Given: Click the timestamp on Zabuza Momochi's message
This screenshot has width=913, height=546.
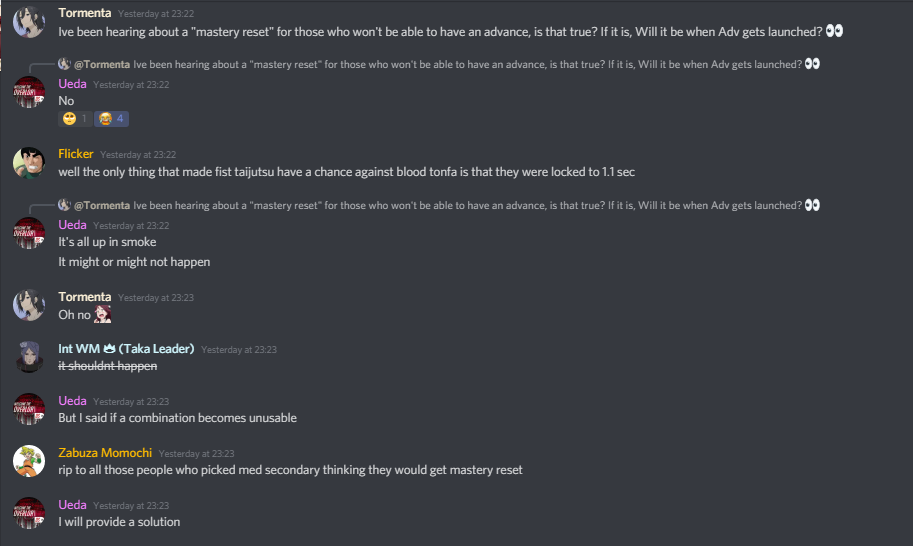Looking at the screenshot, I should pyautogui.click(x=196, y=453).
